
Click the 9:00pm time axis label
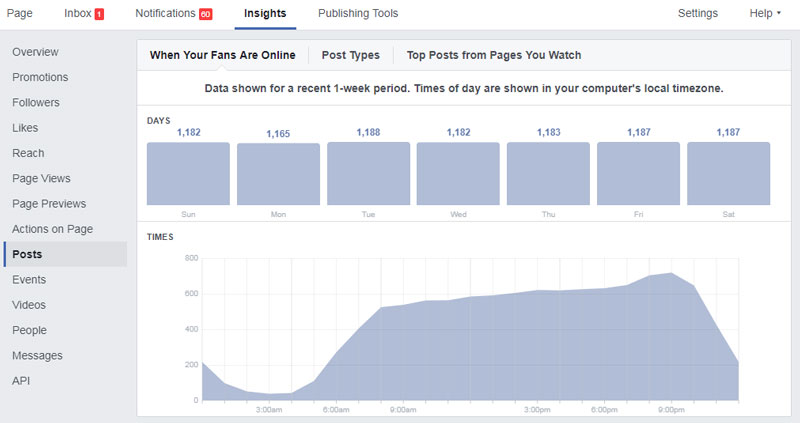671,410
